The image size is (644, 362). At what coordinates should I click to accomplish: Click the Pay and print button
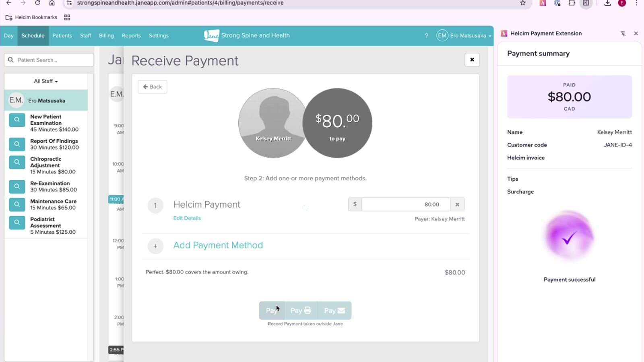[301, 311]
